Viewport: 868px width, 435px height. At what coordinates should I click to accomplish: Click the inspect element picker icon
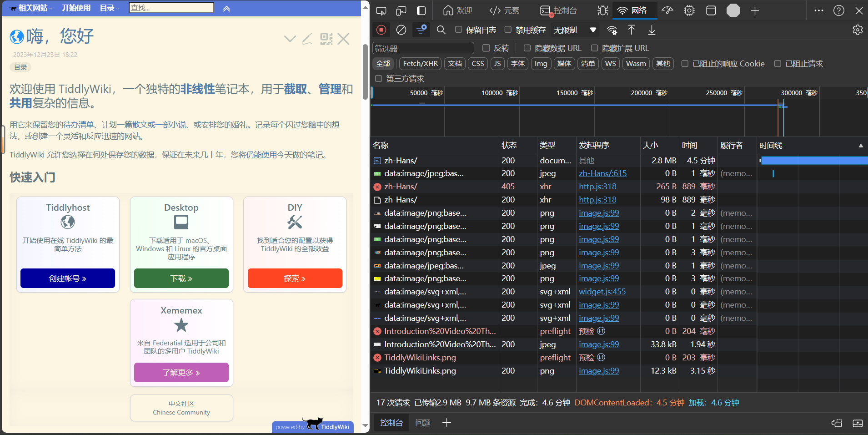381,10
